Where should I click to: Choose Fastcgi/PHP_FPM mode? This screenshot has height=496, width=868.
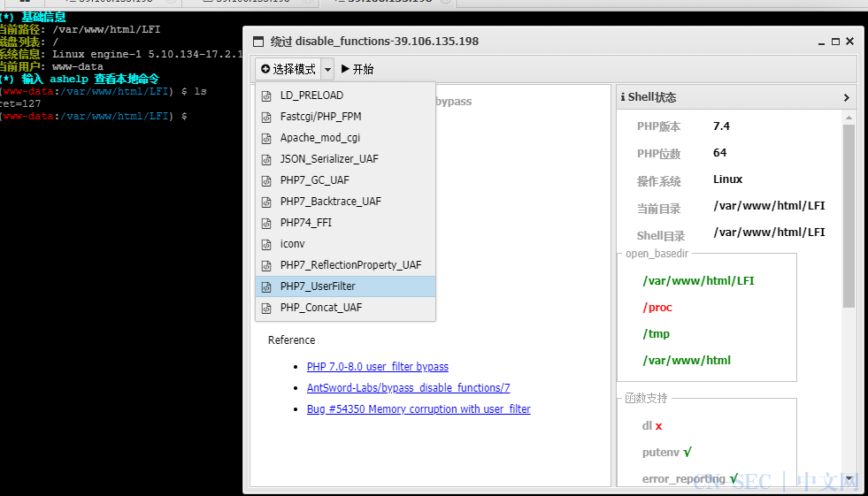[x=345, y=116]
